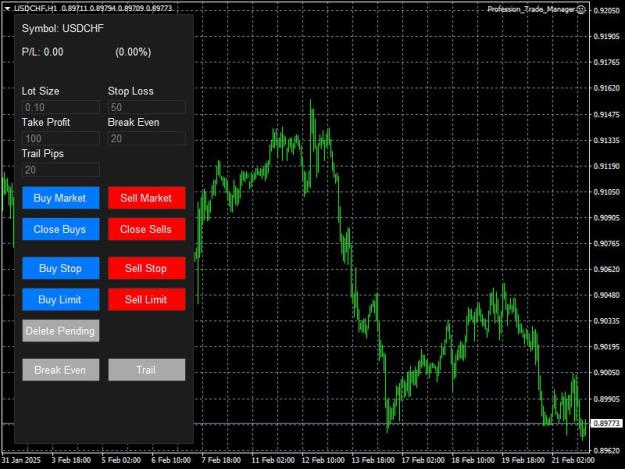Viewport: 625px width, 469px height.
Task: Click the 31 Jan 2025 time axis label
Action: (x=21, y=460)
